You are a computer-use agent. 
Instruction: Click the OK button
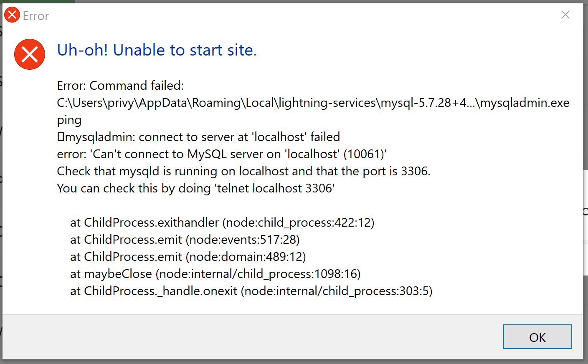click(537, 337)
